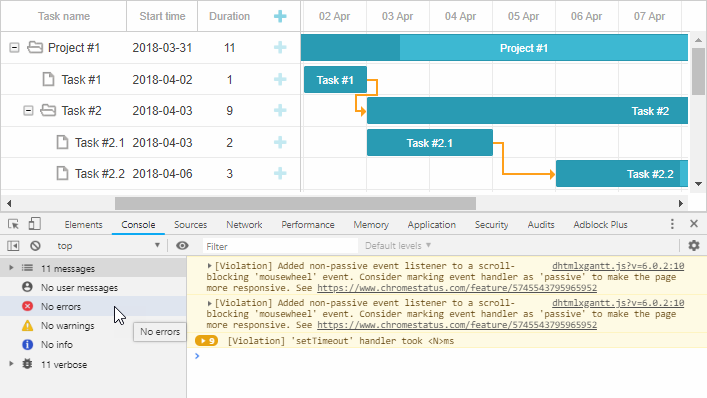Add subtask using plus icon in Project #1 row

tap(280, 47)
